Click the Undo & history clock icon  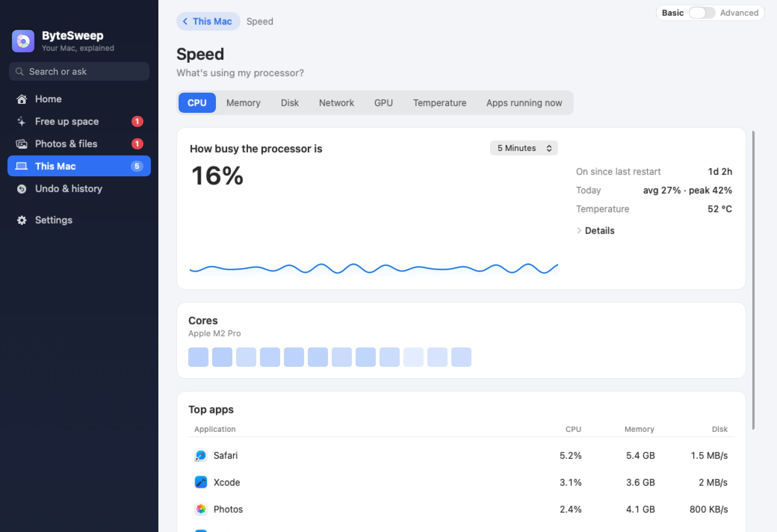(22, 189)
